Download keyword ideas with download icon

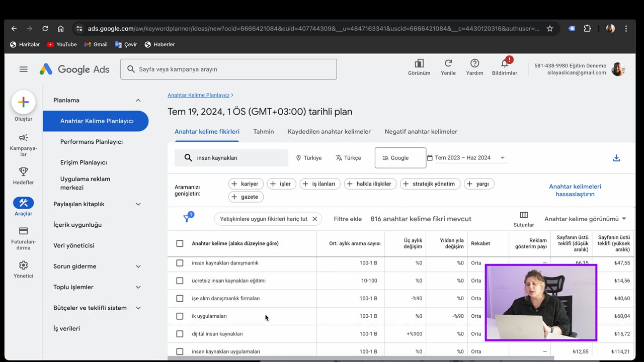pos(616,158)
